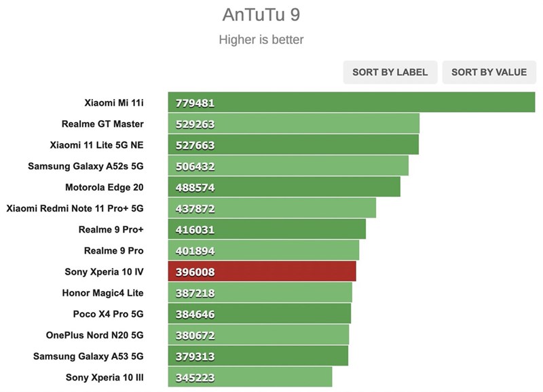
Task: Click the Redmi Note 11 Pro+ 5G bar
Action: pos(272,208)
